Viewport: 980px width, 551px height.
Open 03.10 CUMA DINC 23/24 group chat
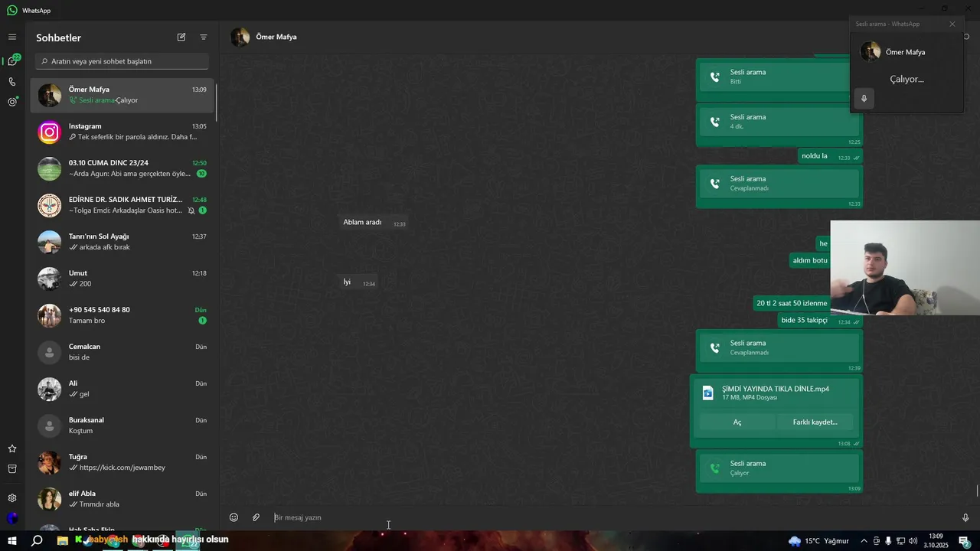pyautogui.click(x=122, y=168)
